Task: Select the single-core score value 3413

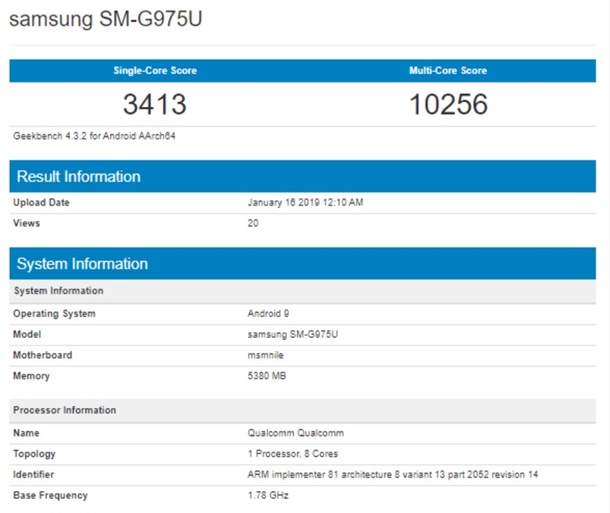Action: (155, 104)
